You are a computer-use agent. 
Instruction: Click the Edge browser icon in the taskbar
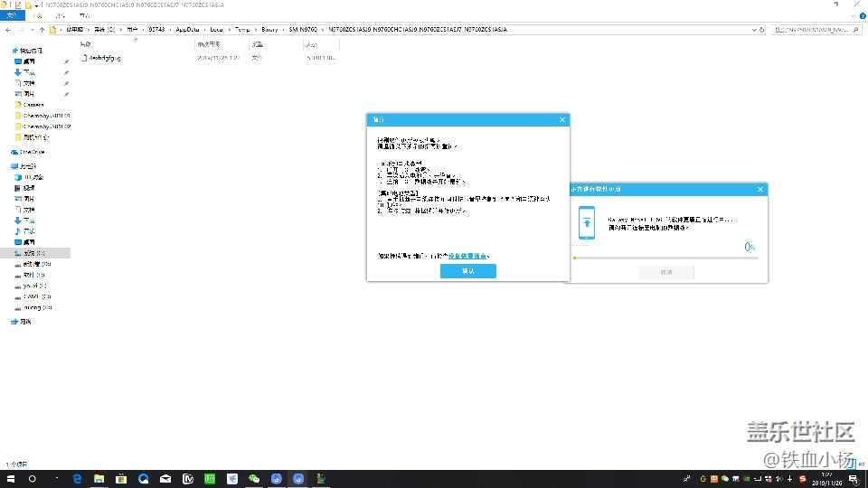77,478
